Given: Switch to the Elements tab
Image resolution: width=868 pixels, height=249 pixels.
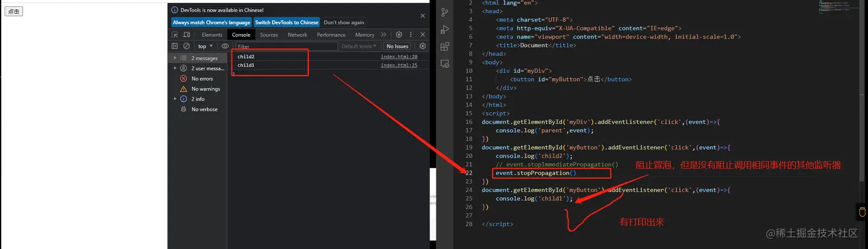Looking at the screenshot, I should click(212, 35).
